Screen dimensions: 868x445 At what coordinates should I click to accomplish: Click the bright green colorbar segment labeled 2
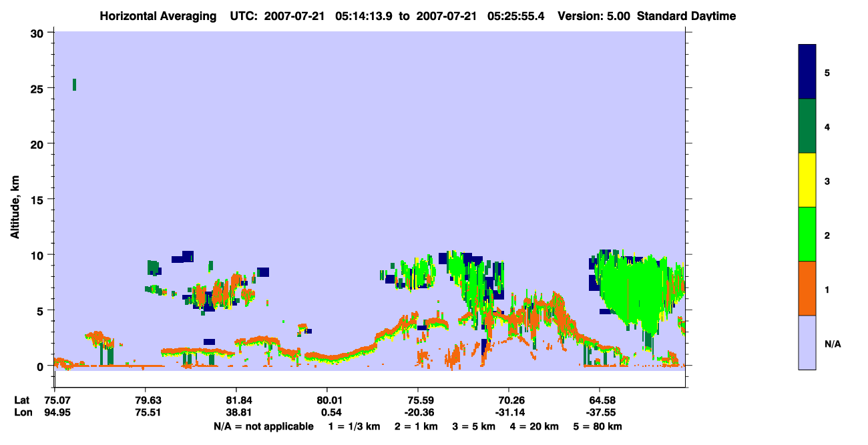coord(807,234)
